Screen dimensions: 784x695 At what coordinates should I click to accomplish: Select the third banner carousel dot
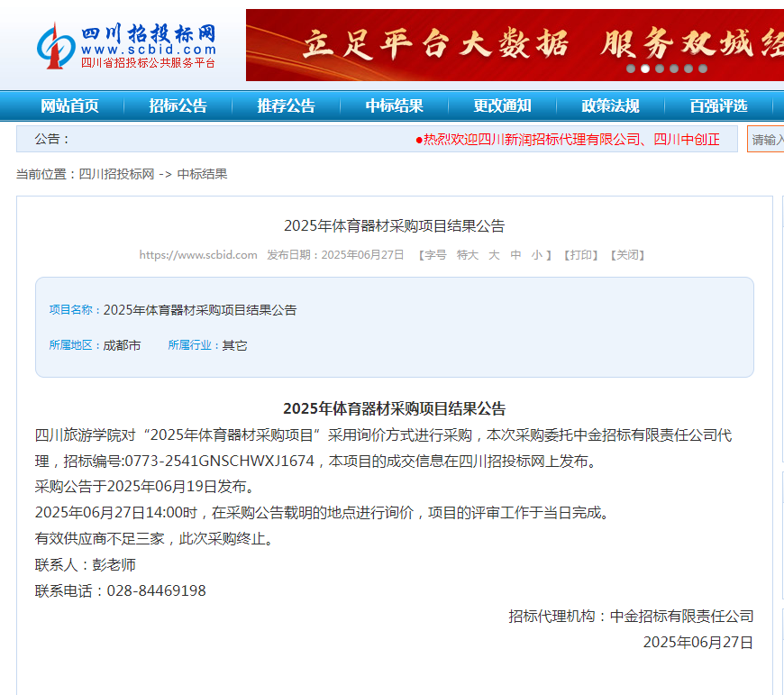pos(660,69)
